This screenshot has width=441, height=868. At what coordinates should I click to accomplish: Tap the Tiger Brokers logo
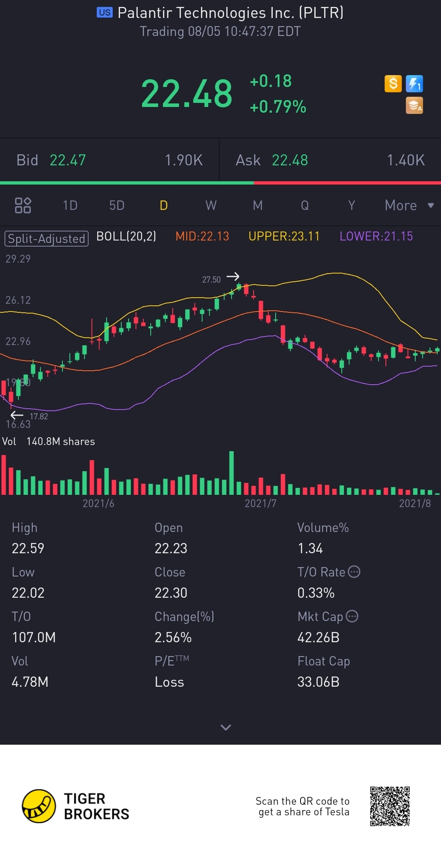pos(76,806)
